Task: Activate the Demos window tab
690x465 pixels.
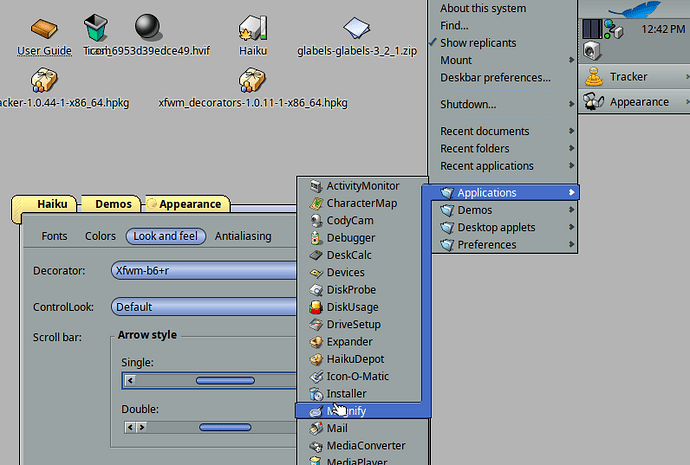Action: pos(112,204)
